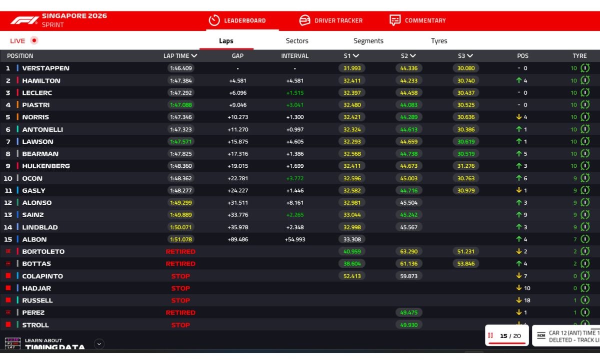Click Alonso's tyre compound icon
Image resolution: width=600 pixels, height=364 pixels.
(585, 203)
